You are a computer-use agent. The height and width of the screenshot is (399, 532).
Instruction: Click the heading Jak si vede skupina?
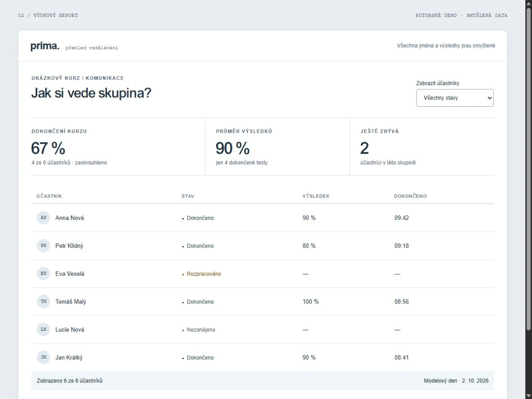coord(91,93)
